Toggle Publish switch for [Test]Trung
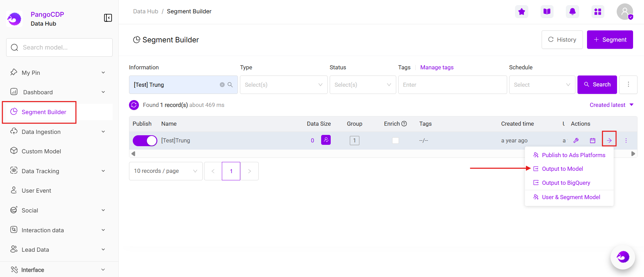 coord(145,140)
